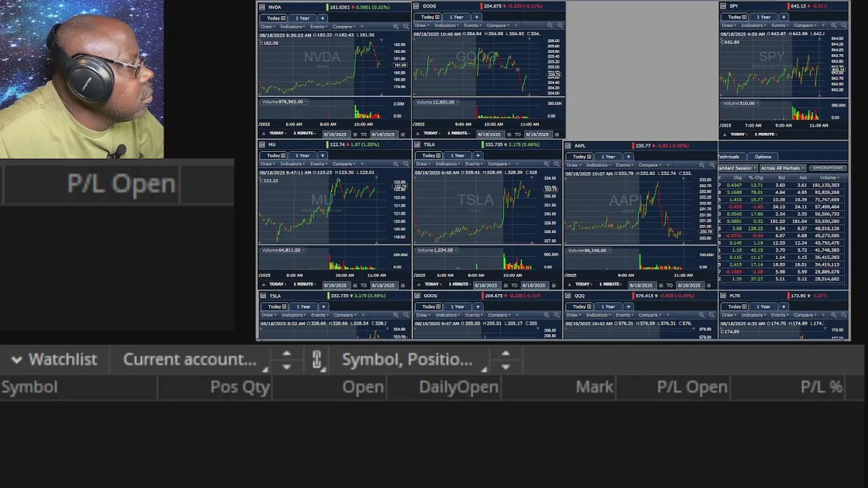Open the NVDA 1 MINUTE interval dropdown
868x488 pixels.
pyautogui.click(x=304, y=133)
